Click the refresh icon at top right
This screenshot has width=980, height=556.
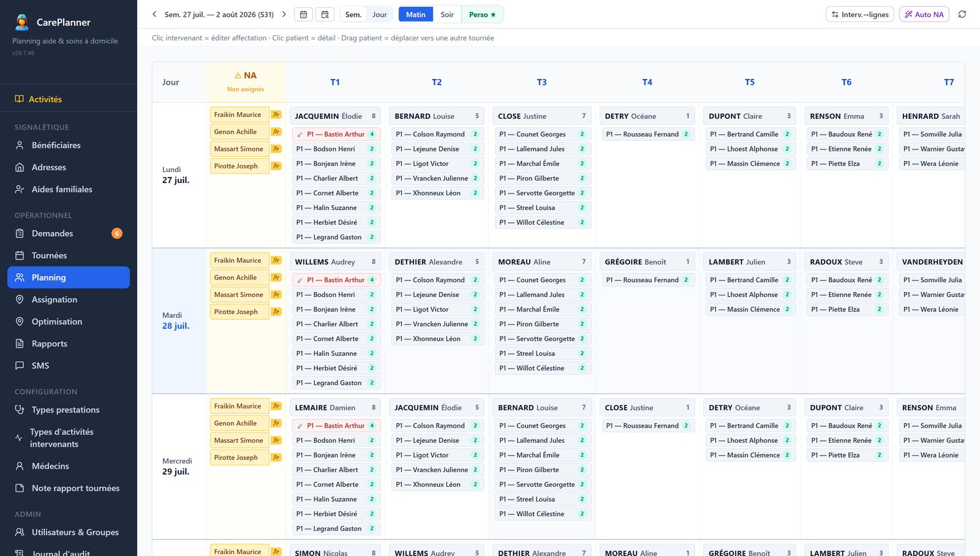tap(962, 14)
